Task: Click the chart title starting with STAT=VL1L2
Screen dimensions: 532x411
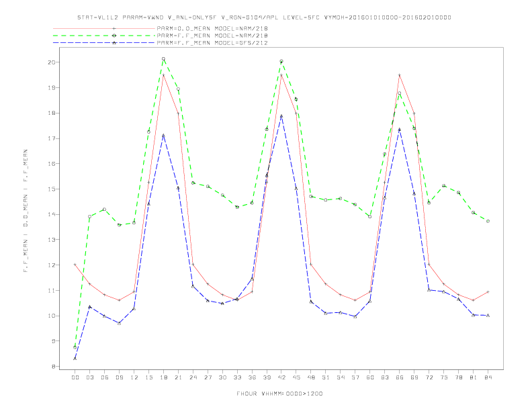Action: (264, 17)
